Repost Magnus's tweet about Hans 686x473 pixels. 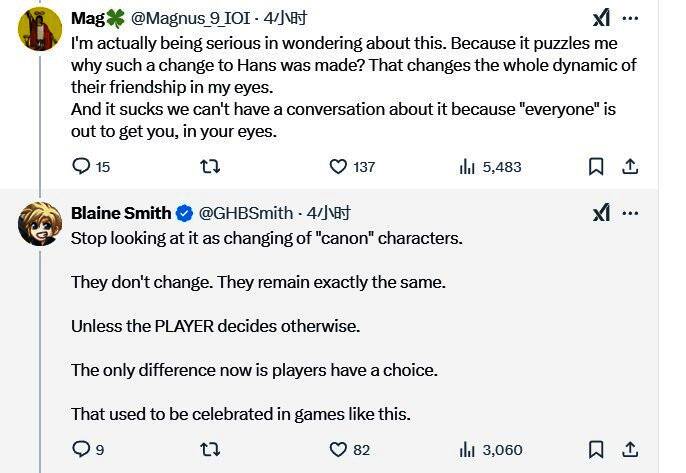click(210, 166)
